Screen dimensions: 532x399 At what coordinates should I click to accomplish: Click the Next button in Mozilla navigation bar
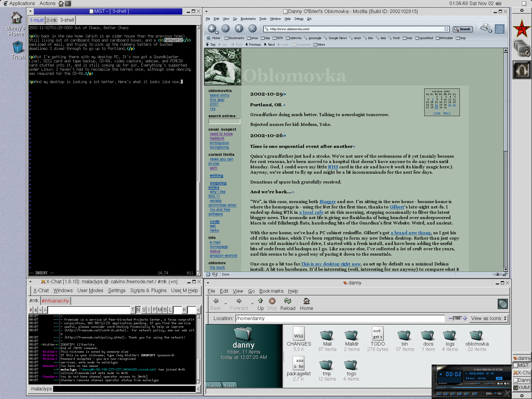(270, 45)
